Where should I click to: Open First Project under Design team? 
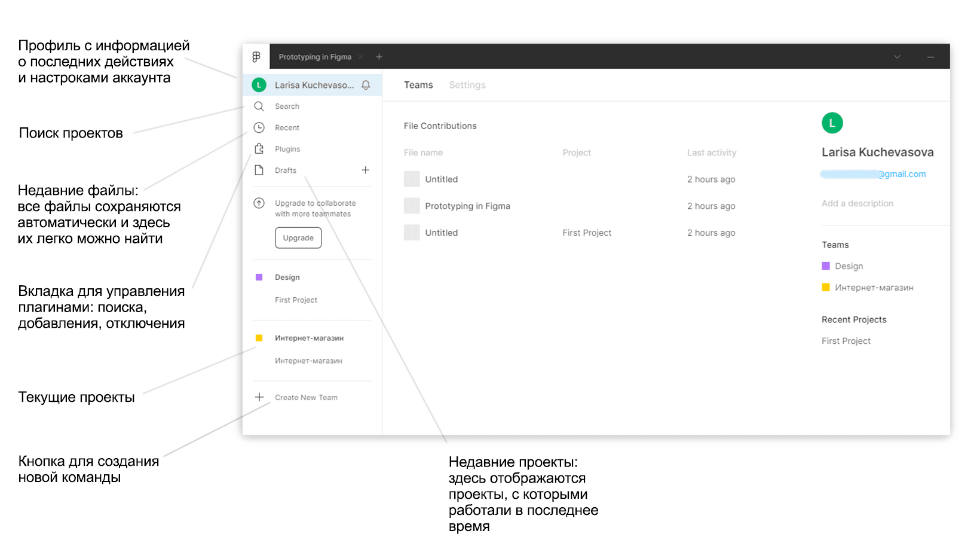point(296,300)
